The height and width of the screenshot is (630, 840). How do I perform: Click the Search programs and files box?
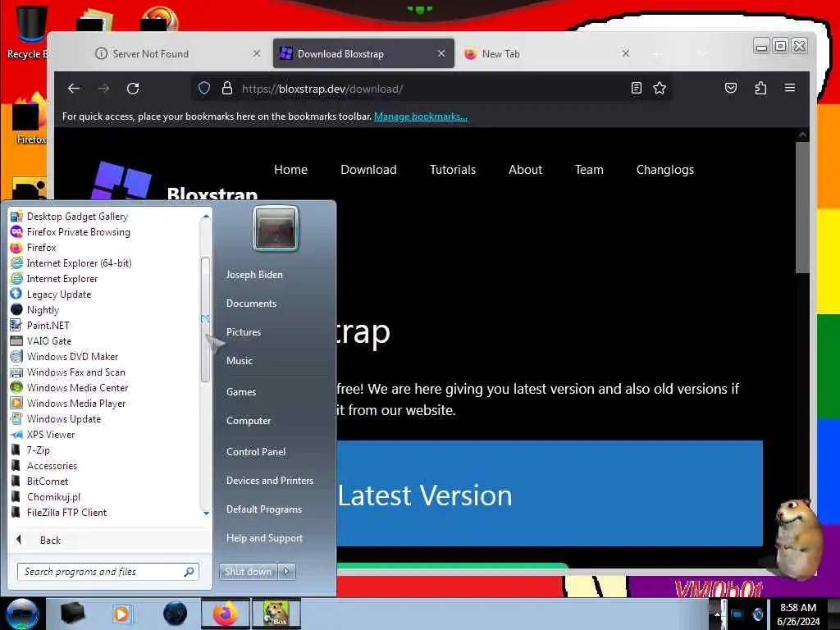click(x=108, y=572)
